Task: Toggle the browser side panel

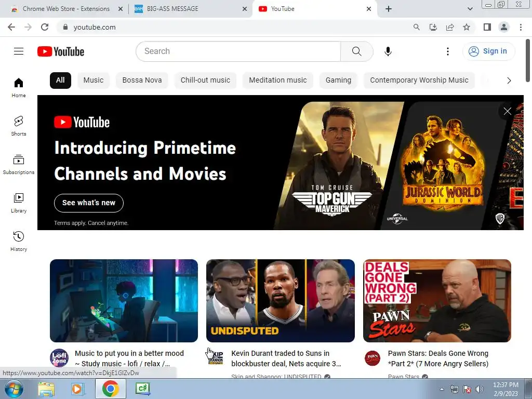Action: pos(487,27)
